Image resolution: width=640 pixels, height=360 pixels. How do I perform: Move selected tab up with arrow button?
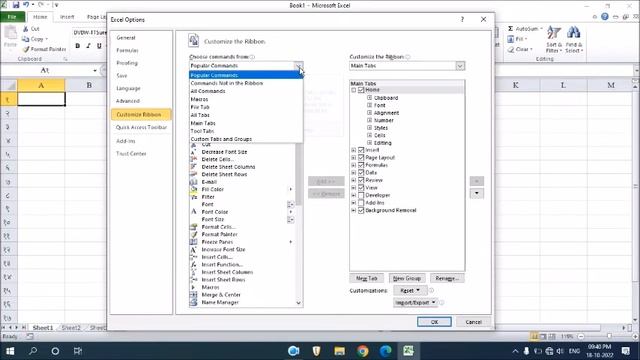[x=477, y=181]
